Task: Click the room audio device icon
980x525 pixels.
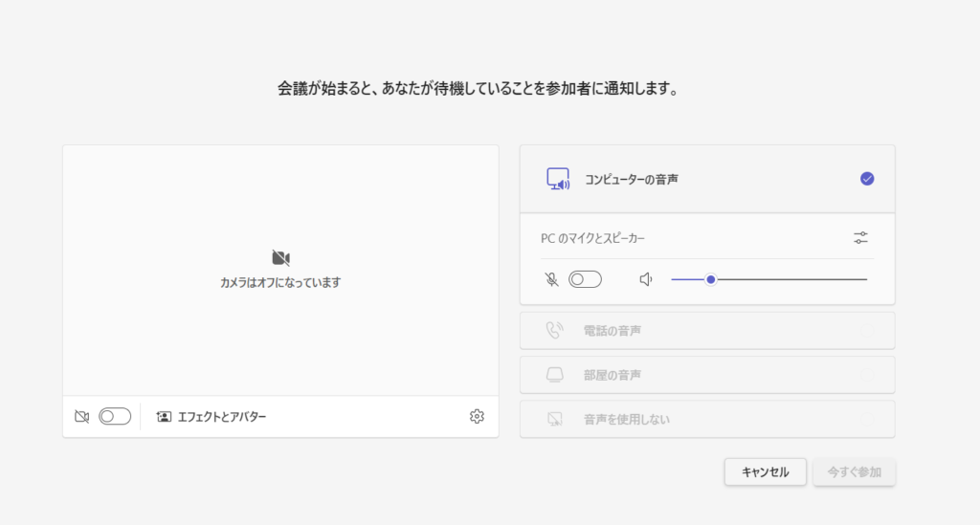Action: point(554,375)
